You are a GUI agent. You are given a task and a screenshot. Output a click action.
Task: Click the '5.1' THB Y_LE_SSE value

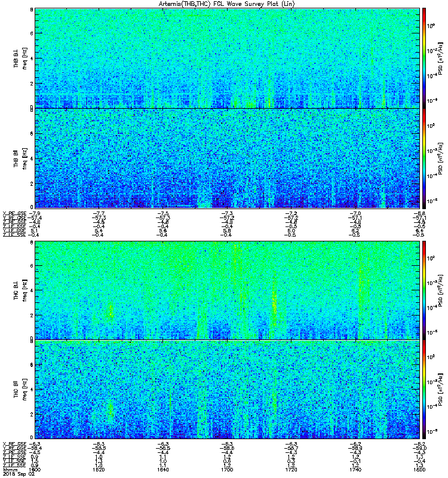coord(35,231)
